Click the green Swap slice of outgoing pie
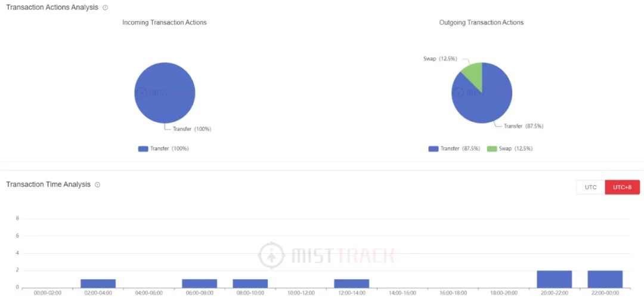Image resolution: width=644 pixels, height=308 pixels. (474, 73)
